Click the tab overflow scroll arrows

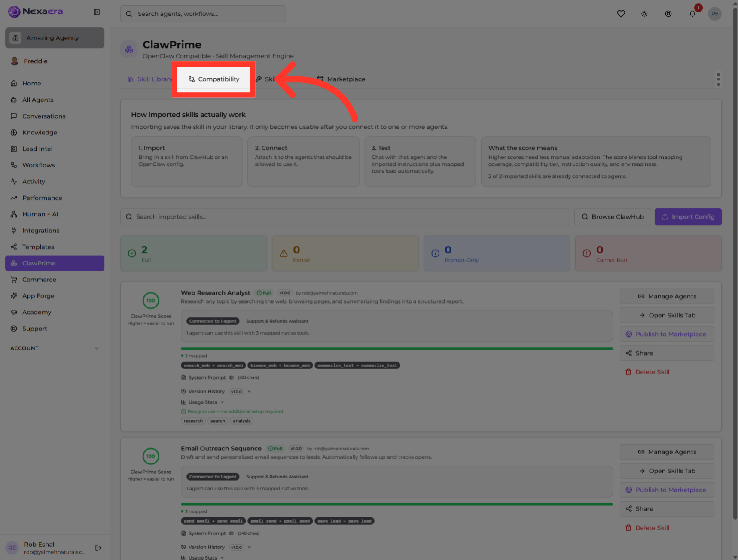[x=718, y=79]
